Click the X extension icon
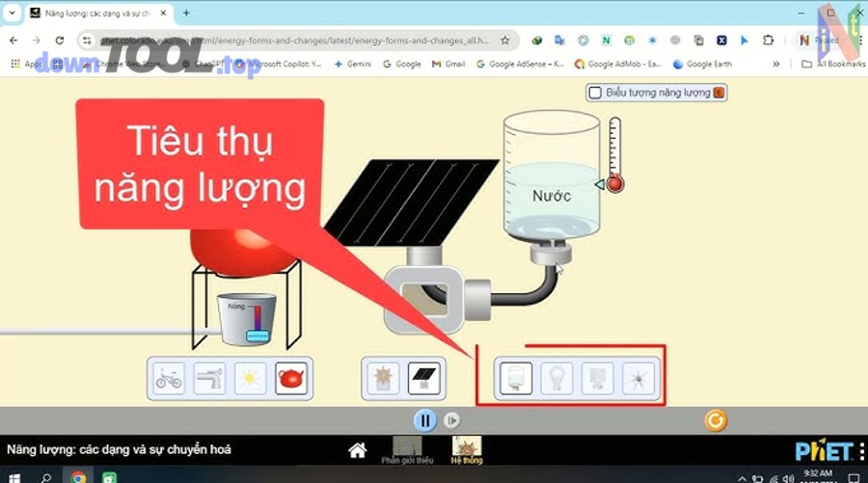This screenshot has width=868, height=483. click(x=721, y=40)
